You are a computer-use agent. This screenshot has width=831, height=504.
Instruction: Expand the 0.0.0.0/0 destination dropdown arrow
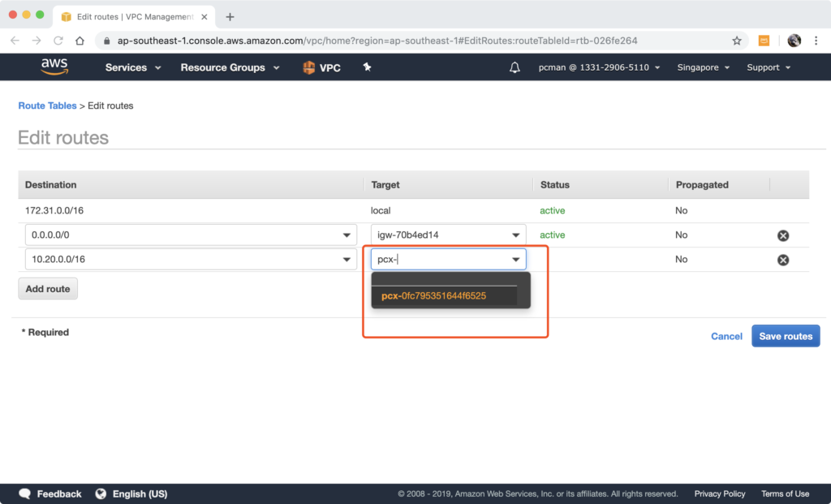[x=347, y=235]
